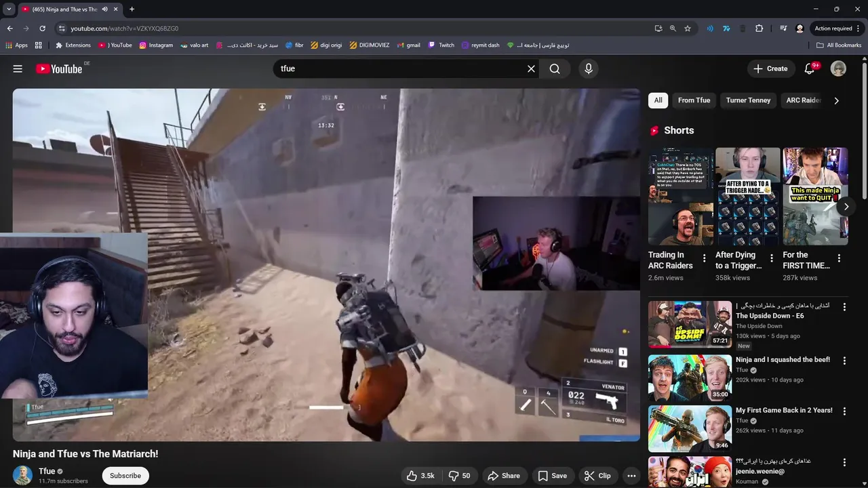Go to the YouTube home logo

(59, 68)
